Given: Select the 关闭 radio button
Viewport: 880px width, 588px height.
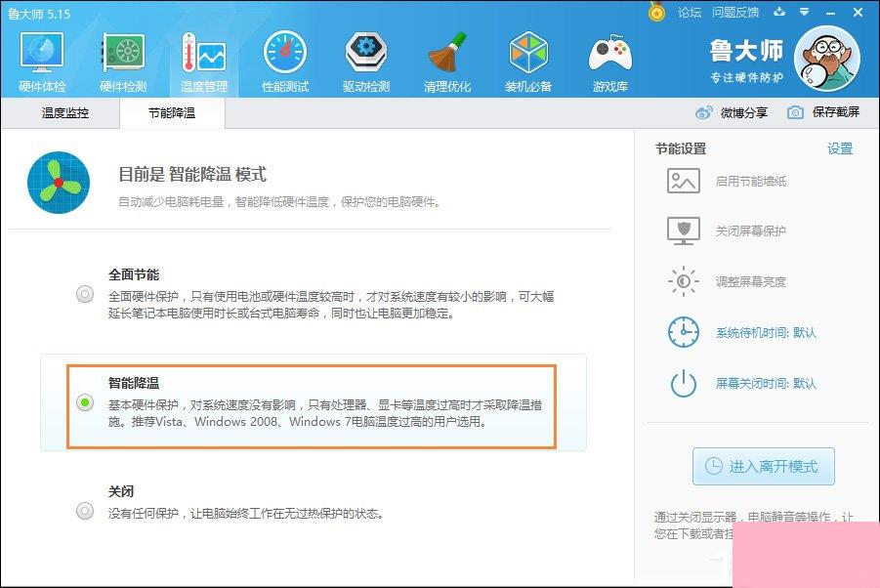Looking at the screenshot, I should (85, 511).
